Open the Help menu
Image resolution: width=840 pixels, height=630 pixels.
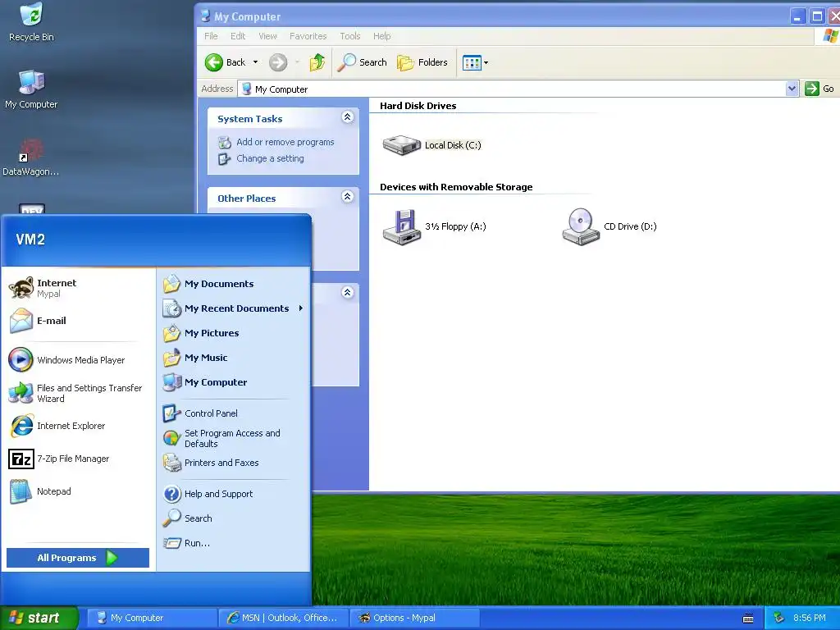(x=381, y=36)
